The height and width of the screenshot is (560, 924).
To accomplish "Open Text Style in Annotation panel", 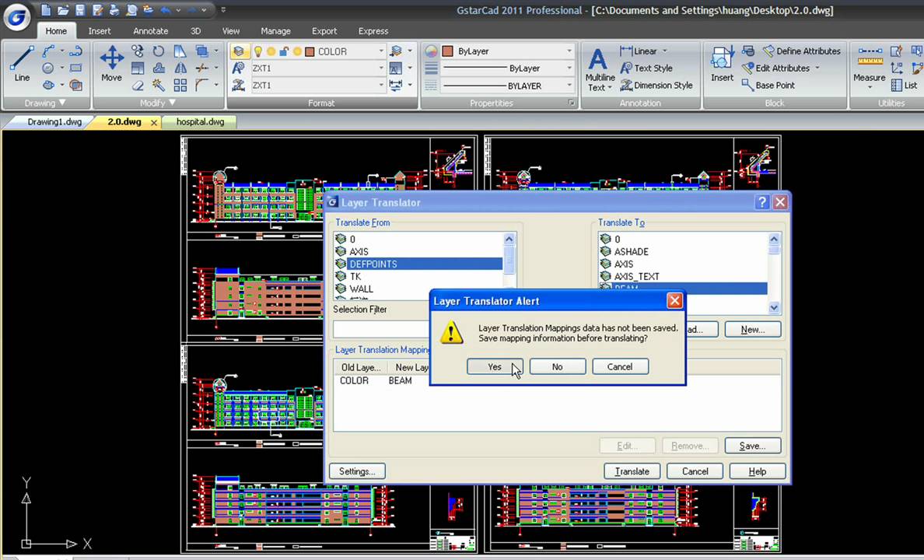I will pos(646,68).
